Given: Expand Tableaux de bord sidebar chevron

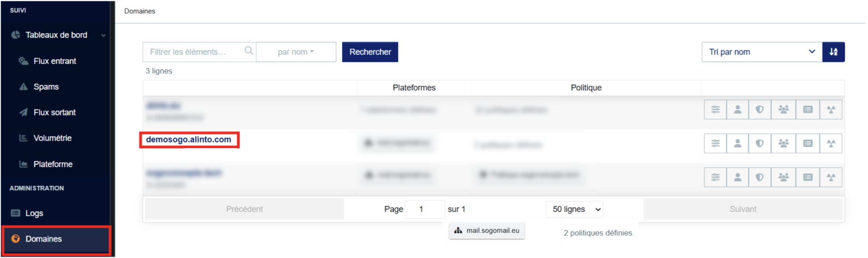Looking at the screenshot, I should click(x=103, y=36).
